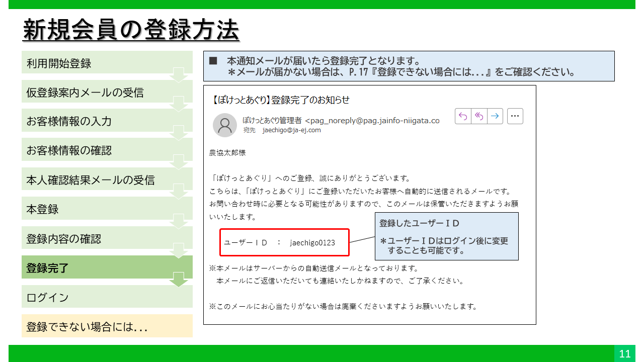Select 本人確認結果メールの受信 step
The image size is (644, 362).
107,180
